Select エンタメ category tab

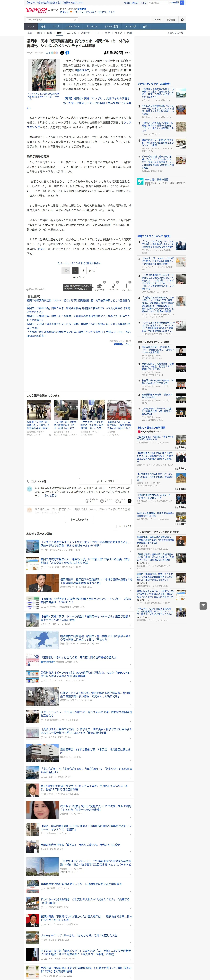[71, 33]
